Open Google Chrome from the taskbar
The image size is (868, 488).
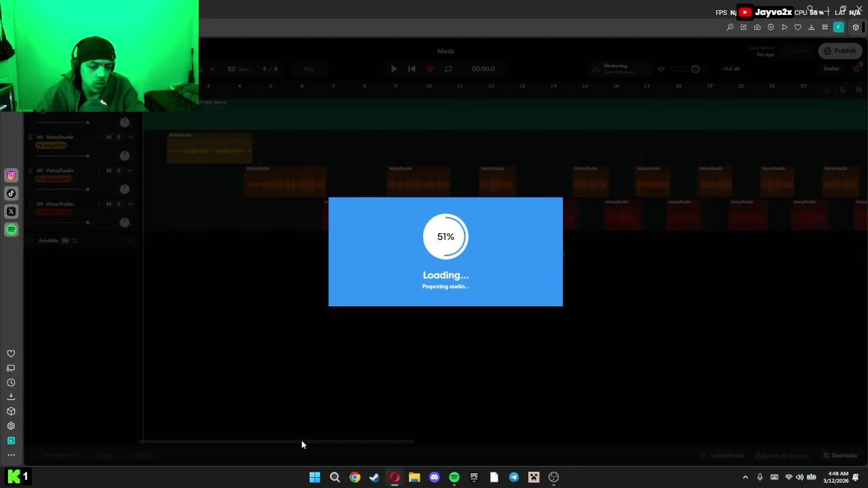[355, 477]
